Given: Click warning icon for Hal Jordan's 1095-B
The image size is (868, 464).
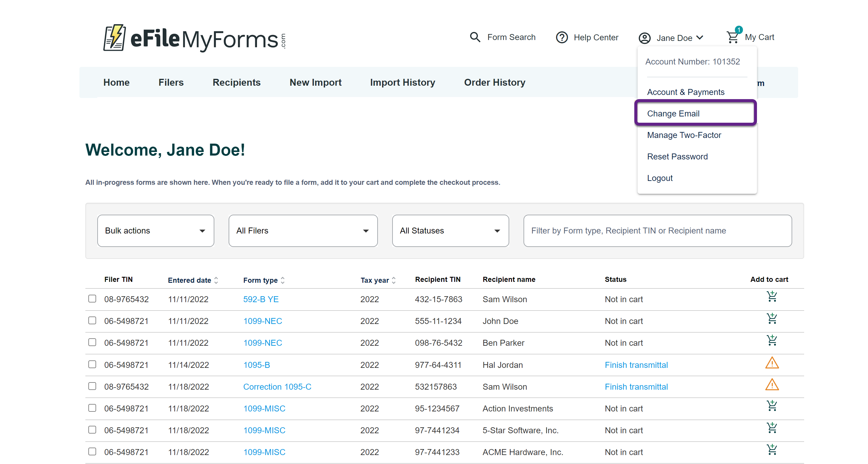Looking at the screenshot, I should click(772, 363).
